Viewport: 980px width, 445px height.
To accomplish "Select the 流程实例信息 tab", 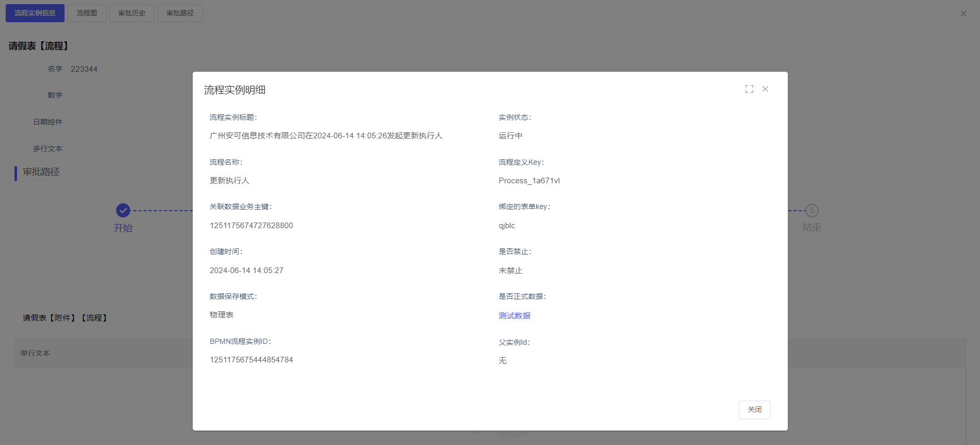I will (35, 13).
